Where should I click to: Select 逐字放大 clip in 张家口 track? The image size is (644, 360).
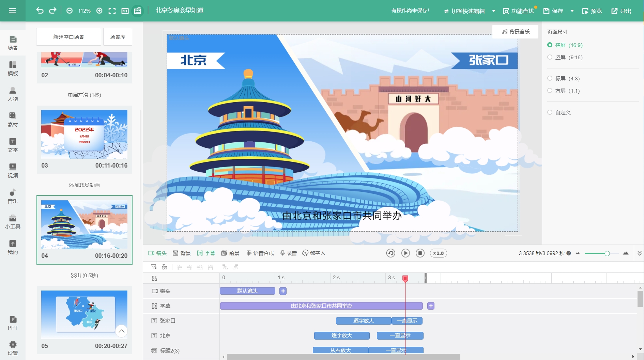[364, 321]
